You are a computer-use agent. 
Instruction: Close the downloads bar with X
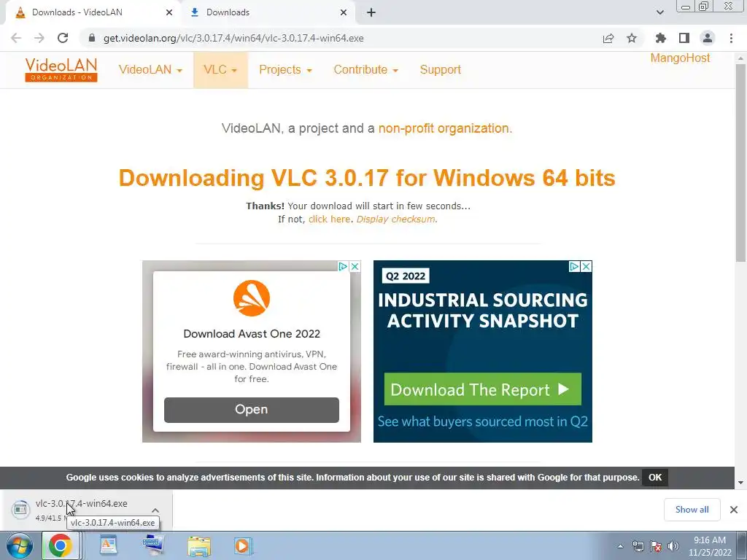tap(734, 510)
